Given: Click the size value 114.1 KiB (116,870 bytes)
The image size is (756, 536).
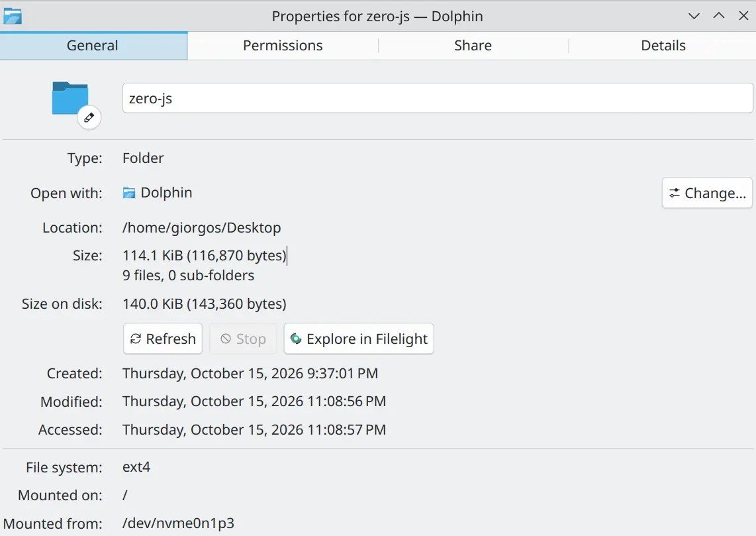Looking at the screenshot, I should click(x=205, y=255).
